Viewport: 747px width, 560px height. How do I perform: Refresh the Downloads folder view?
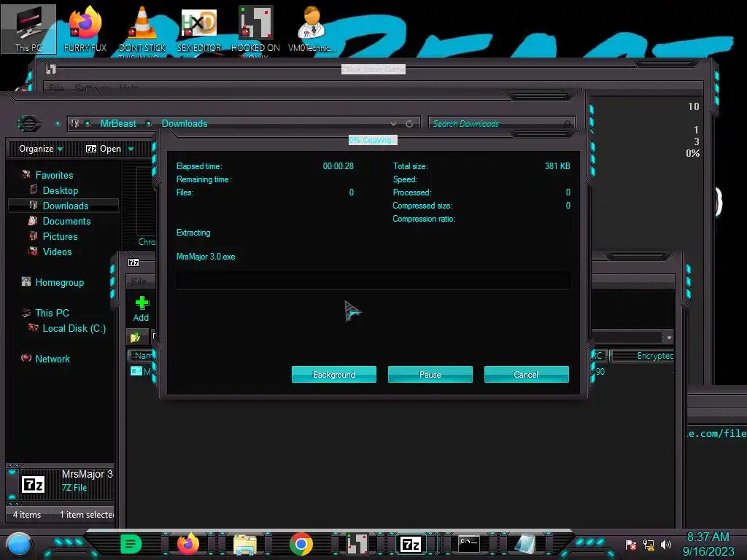(x=409, y=123)
